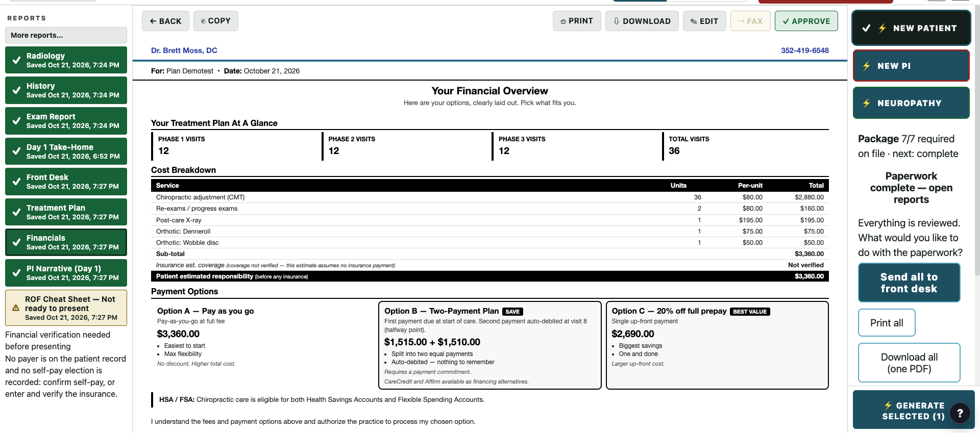
Task: Send the report by Fax
Action: [750, 21]
